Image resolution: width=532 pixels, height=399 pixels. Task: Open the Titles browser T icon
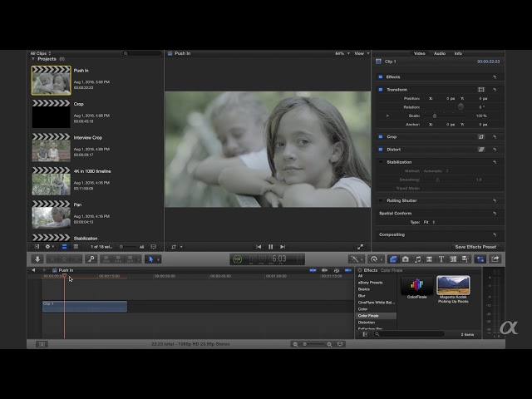tap(441, 259)
